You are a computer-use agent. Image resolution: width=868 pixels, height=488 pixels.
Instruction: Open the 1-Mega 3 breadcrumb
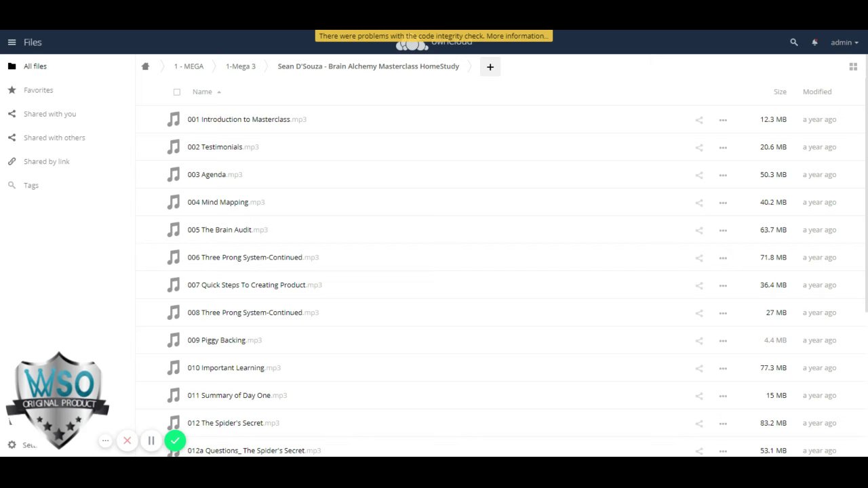click(x=241, y=66)
